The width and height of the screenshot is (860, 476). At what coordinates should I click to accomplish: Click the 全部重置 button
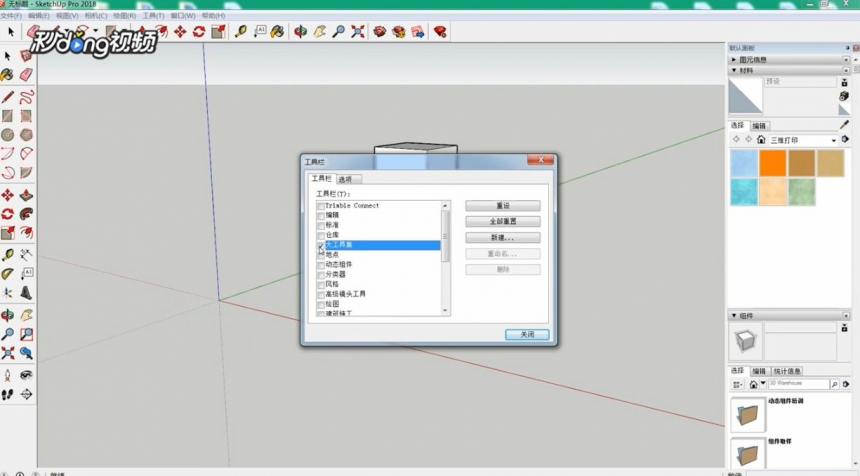click(x=503, y=222)
